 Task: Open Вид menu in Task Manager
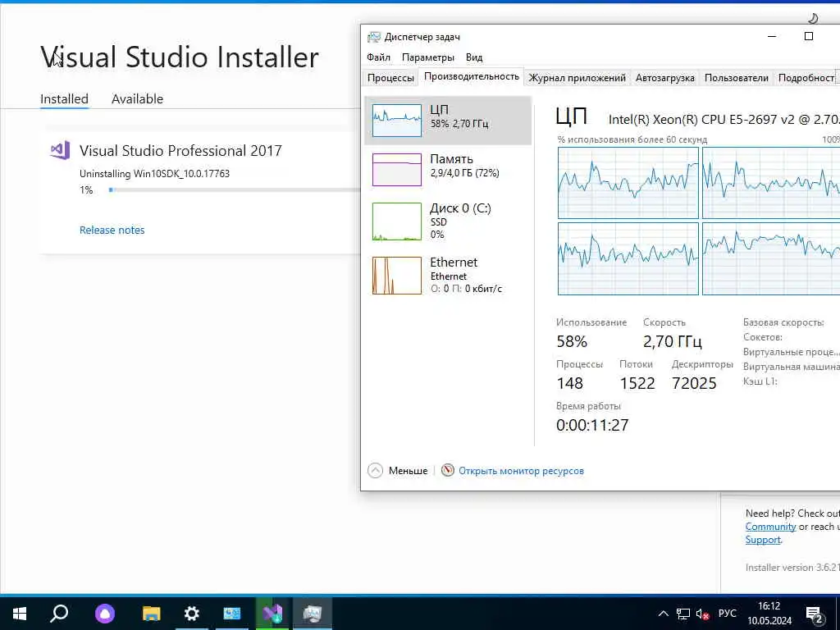[x=474, y=57]
